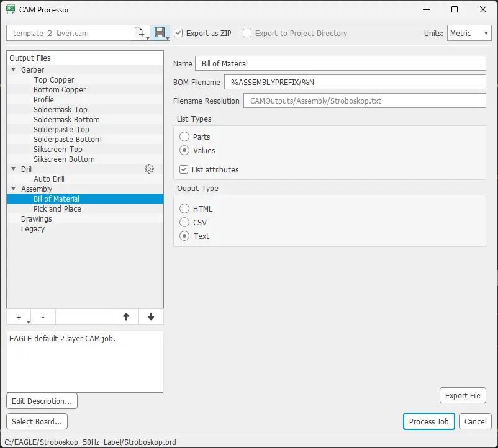
Task: Click the remove output minus button
Action: tap(43, 317)
